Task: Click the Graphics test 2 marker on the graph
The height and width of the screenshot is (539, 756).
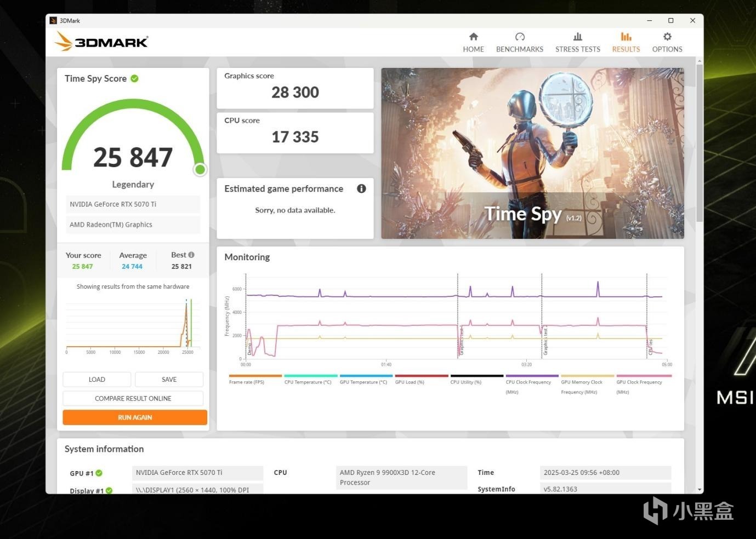Action: tap(545, 340)
